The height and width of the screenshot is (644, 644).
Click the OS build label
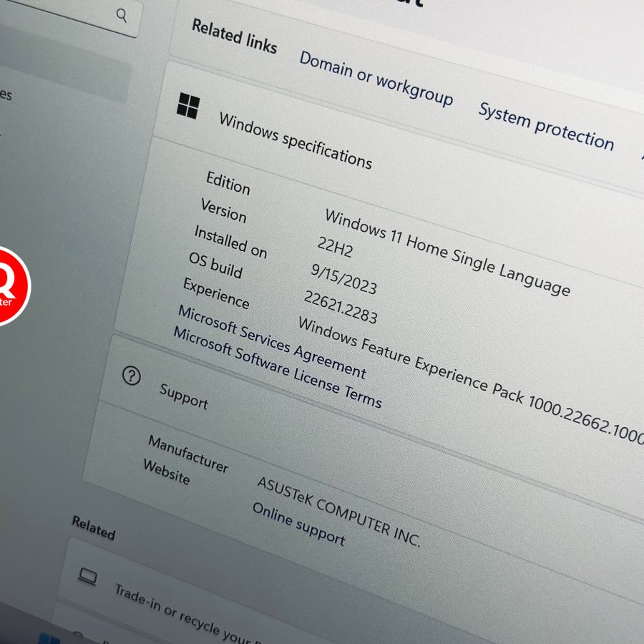pos(215,265)
